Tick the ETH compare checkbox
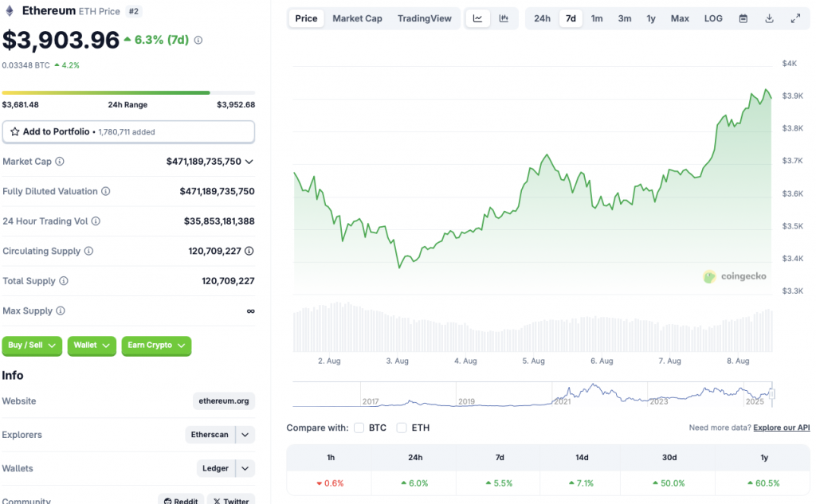The image size is (816, 504). click(x=402, y=428)
